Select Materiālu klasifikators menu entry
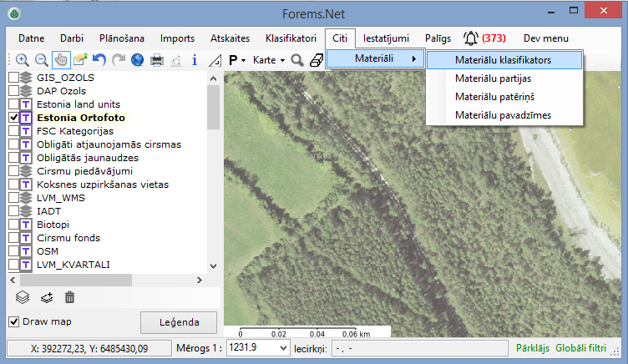 [504, 60]
